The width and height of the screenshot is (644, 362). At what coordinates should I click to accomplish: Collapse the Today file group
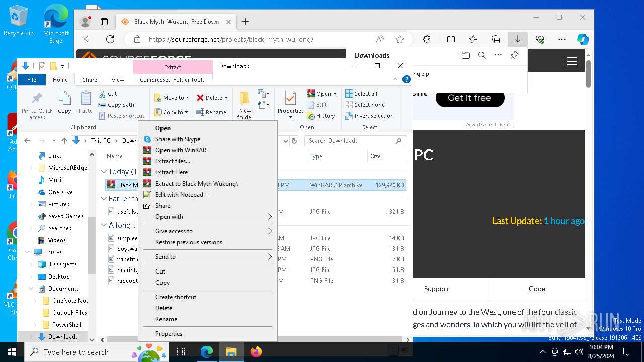104,172
